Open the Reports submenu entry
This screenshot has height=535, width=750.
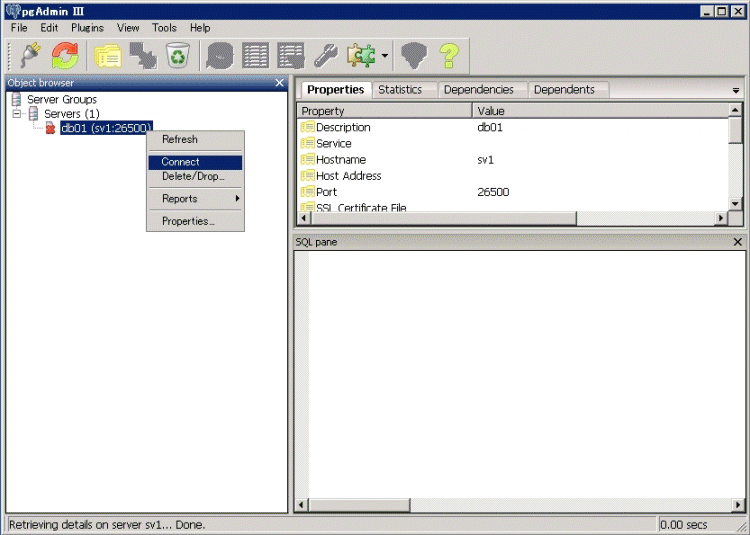point(196,199)
